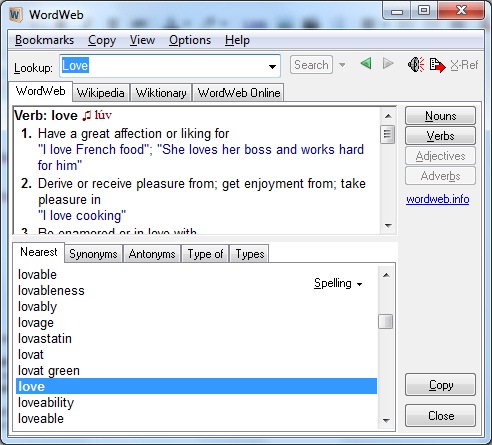
Task: Open the Spelling dropdown
Action: tap(338, 283)
